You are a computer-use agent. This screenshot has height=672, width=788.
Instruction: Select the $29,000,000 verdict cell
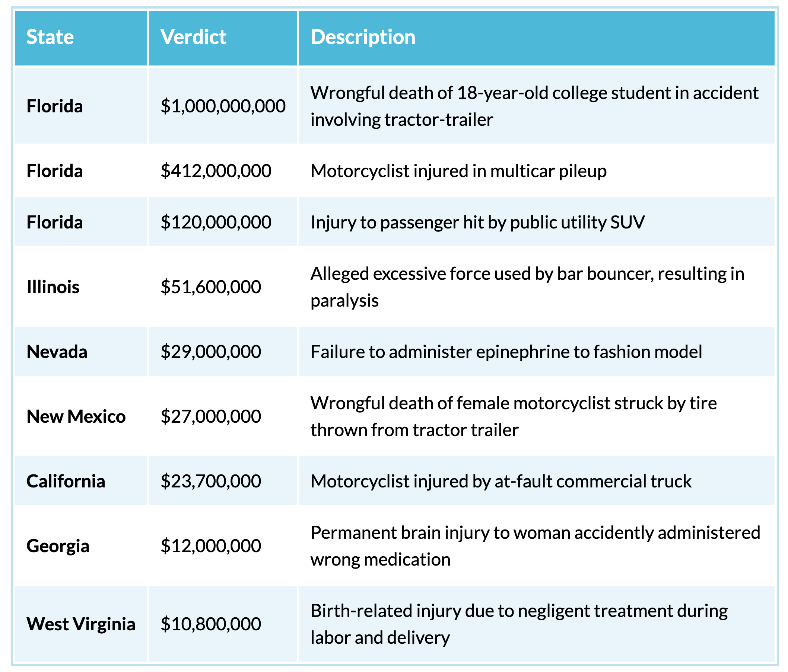coord(211,352)
